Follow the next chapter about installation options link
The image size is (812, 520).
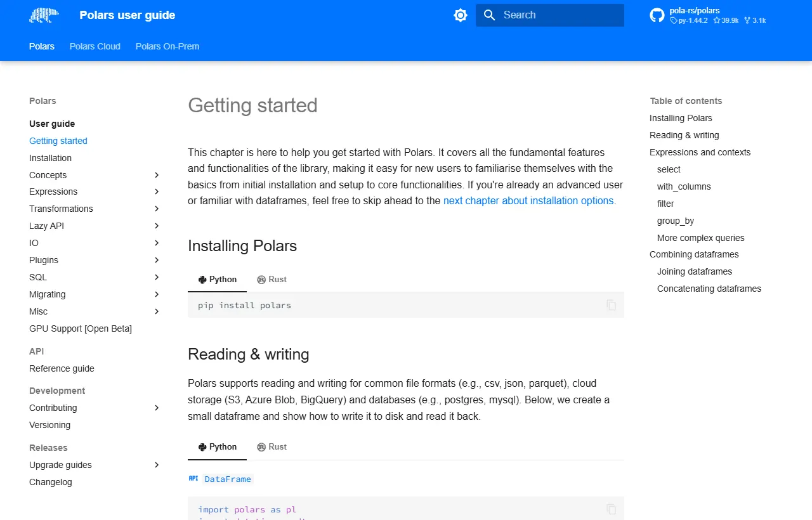(528, 200)
